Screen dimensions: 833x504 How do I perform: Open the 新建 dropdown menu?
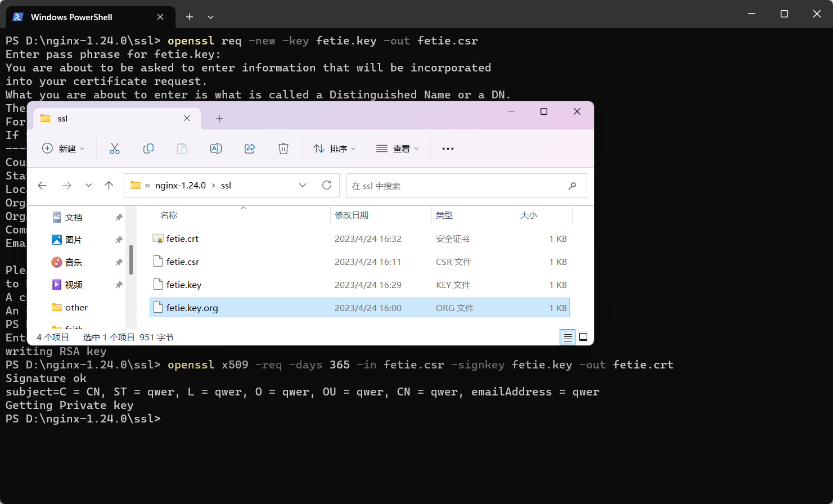[x=64, y=148]
